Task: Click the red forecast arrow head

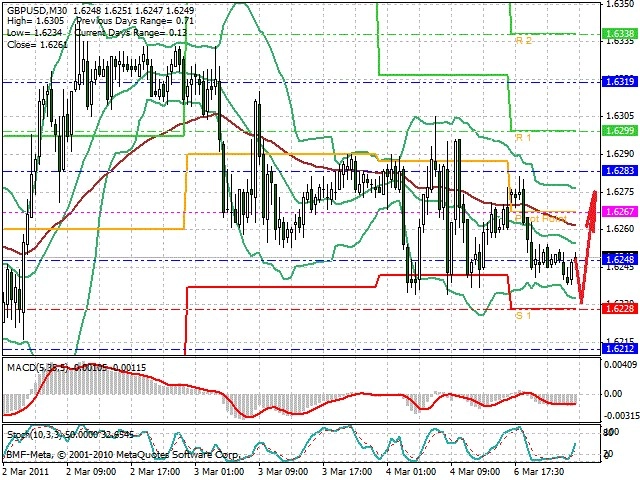Action: click(593, 198)
